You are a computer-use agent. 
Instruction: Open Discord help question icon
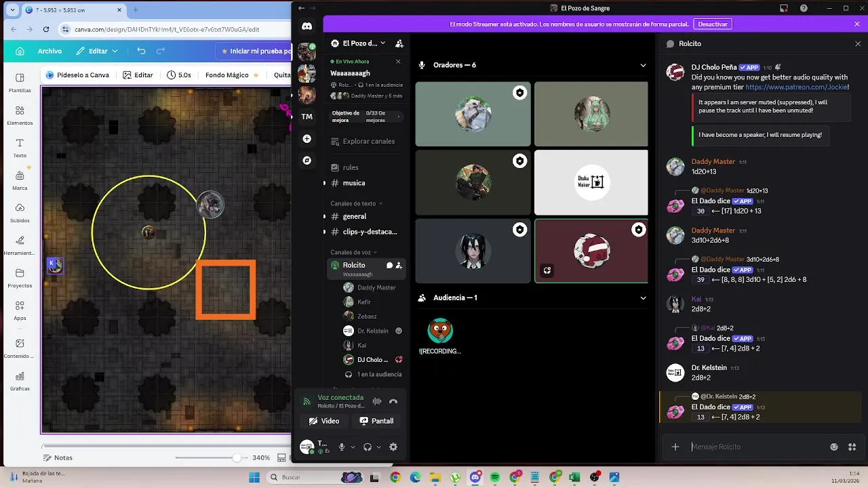(804, 8)
